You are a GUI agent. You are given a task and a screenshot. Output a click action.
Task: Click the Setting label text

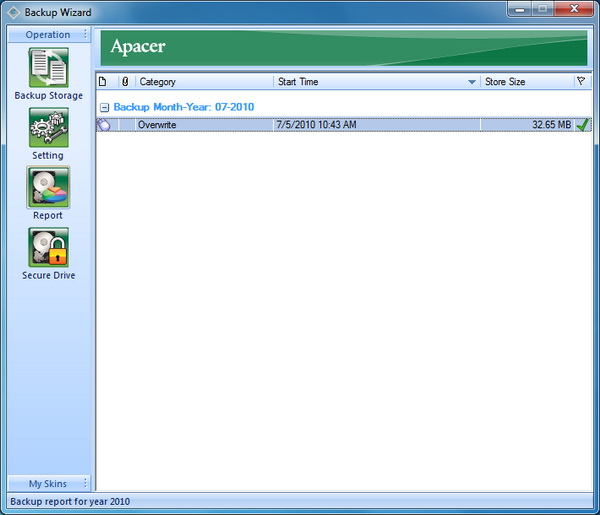click(48, 155)
